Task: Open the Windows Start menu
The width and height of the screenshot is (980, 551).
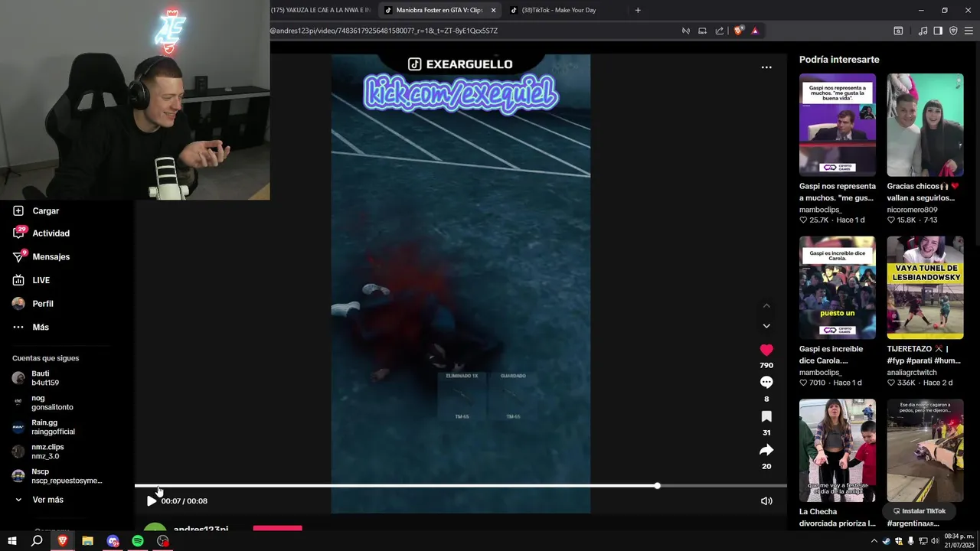Action: pyautogui.click(x=12, y=541)
